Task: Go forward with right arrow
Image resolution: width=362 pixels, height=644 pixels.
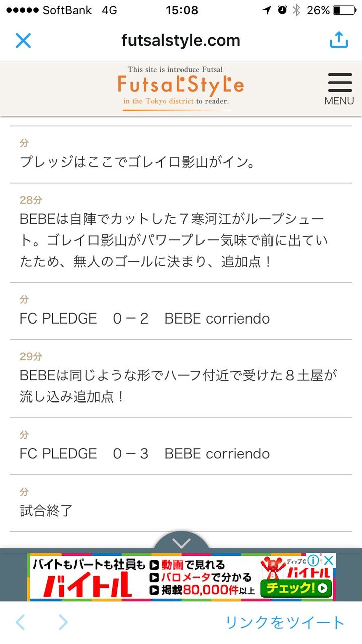Action: (63, 622)
